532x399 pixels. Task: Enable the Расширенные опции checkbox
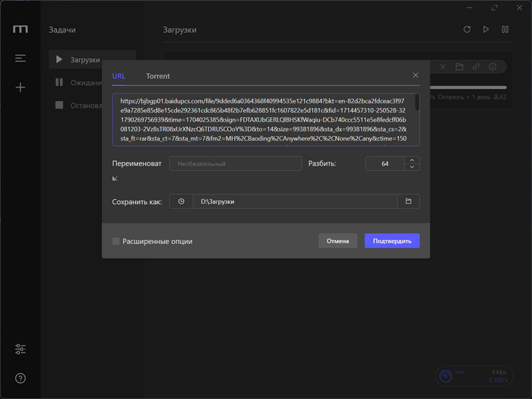coord(116,241)
